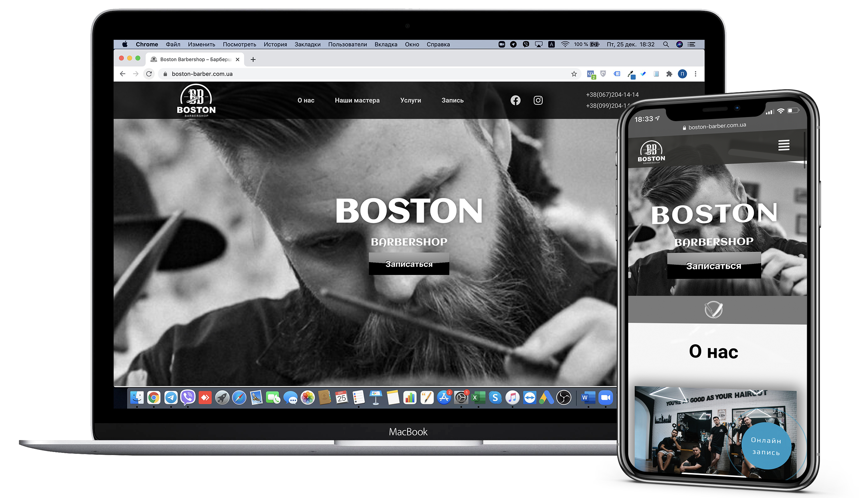Open Calendar showing 25 in dock

point(341,398)
